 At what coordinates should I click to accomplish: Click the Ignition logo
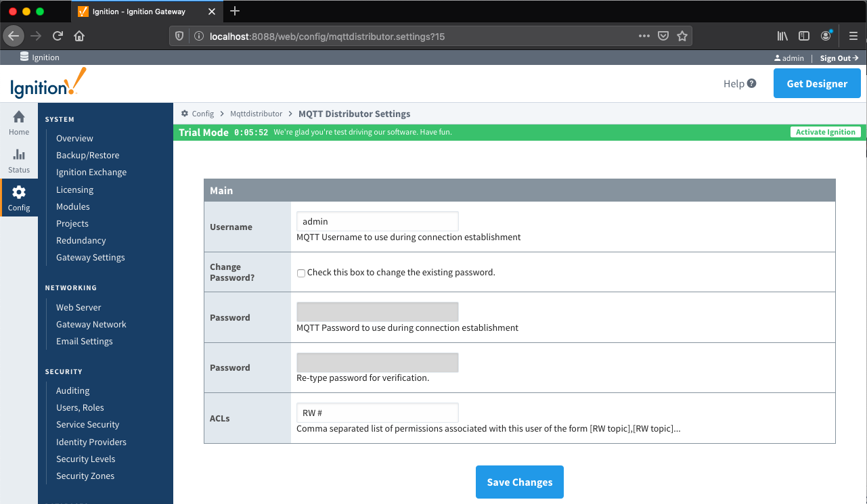point(48,83)
